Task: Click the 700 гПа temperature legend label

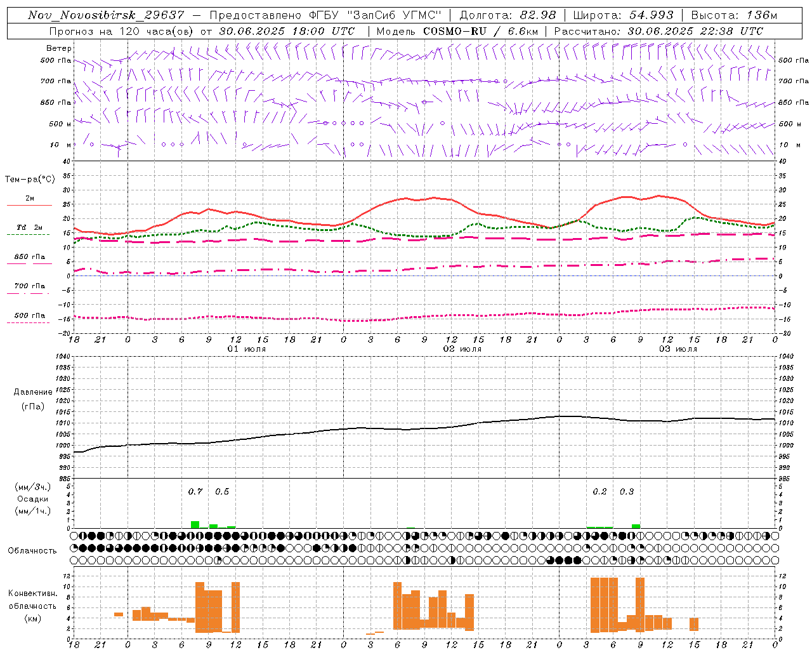Action: 30,286
